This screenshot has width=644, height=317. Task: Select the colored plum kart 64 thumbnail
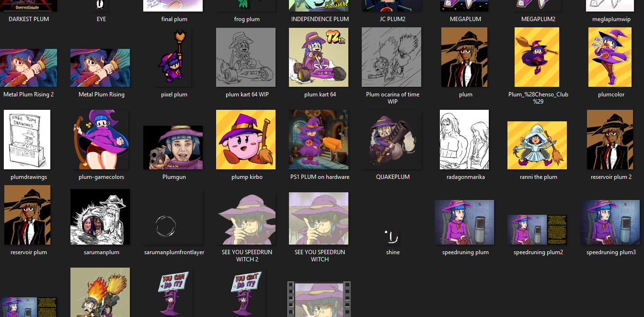coord(319,57)
